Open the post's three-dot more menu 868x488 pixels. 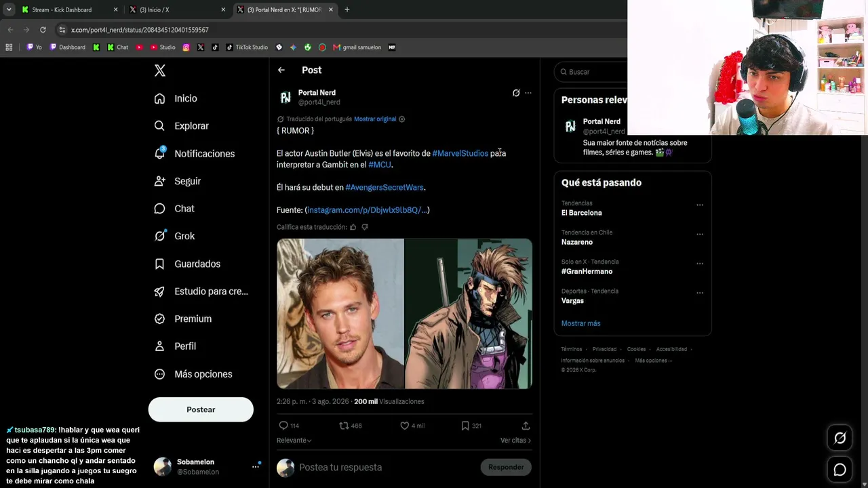pyautogui.click(x=528, y=93)
